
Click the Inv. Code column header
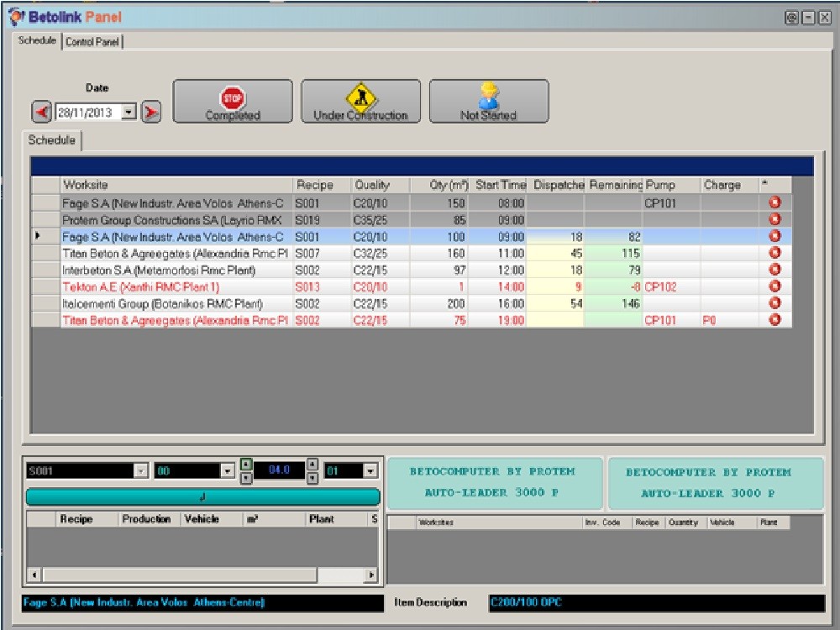[607, 522]
